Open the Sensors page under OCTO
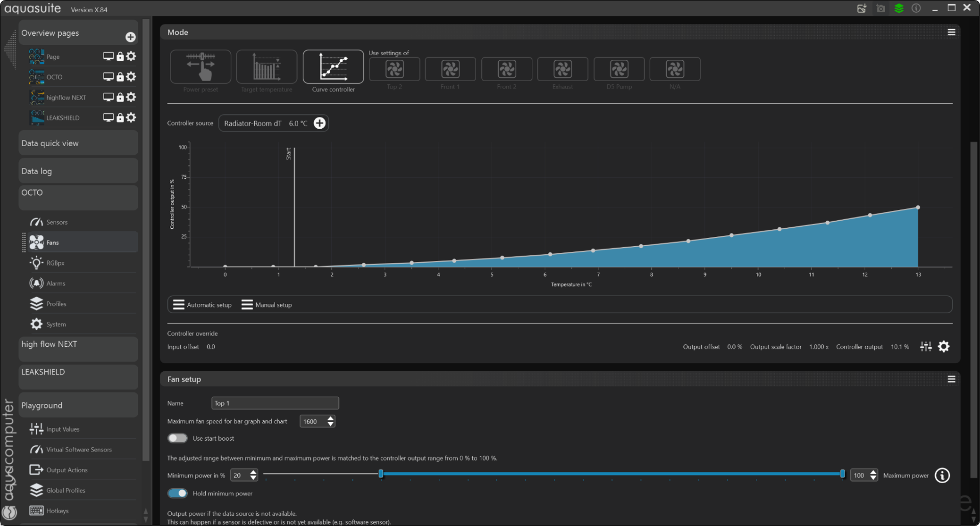The image size is (980, 526). click(x=82, y=222)
